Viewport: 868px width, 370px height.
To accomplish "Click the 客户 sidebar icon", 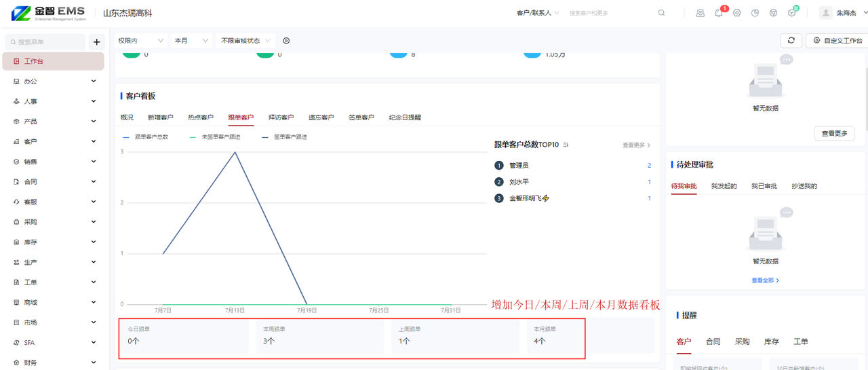I will [16, 141].
